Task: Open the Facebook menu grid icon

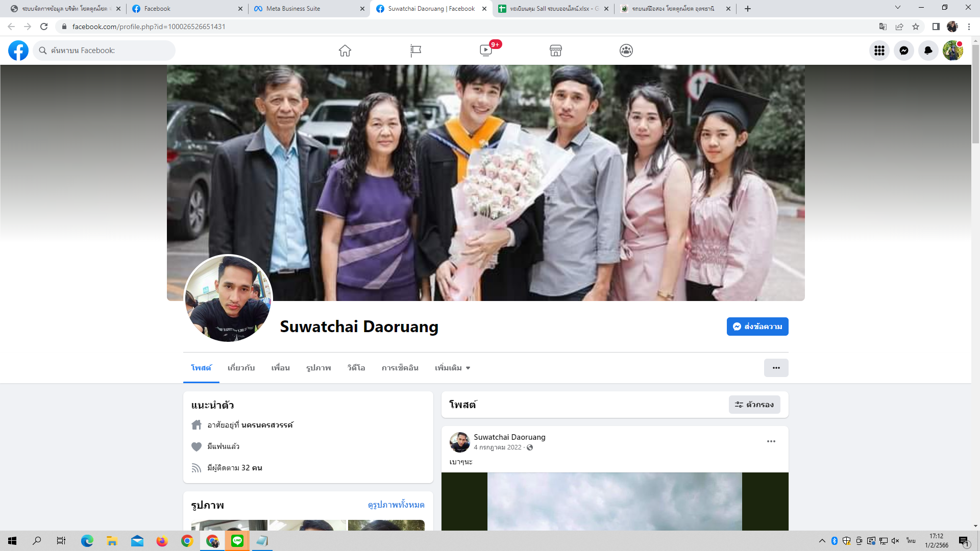Action: point(879,51)
